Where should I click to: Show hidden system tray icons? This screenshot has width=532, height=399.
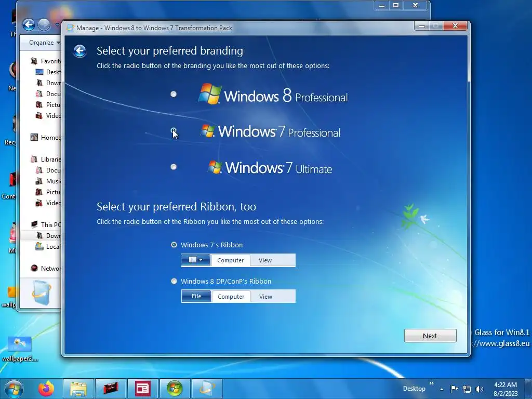tap(442, 389)
